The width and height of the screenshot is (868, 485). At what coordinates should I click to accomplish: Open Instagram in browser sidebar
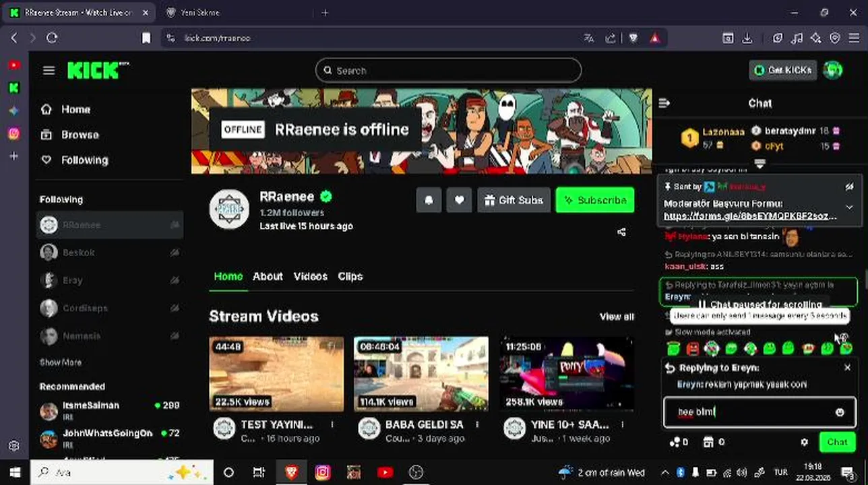(13, 133)
